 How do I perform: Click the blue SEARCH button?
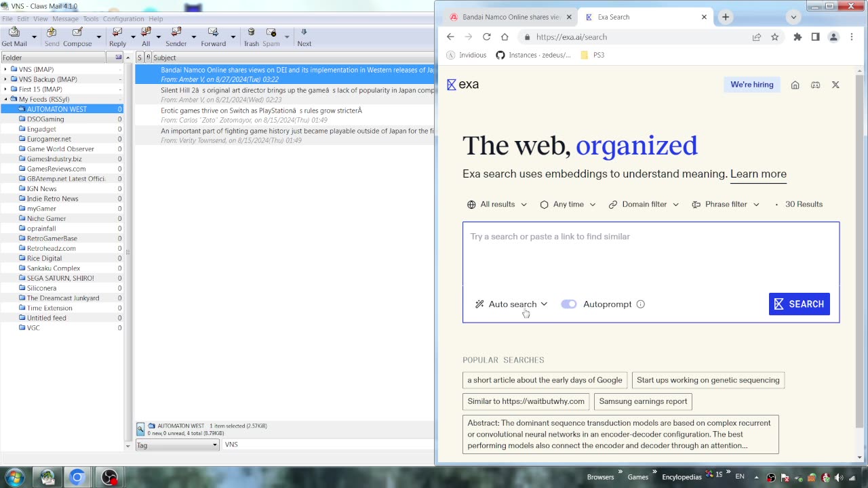pos(799,304)
